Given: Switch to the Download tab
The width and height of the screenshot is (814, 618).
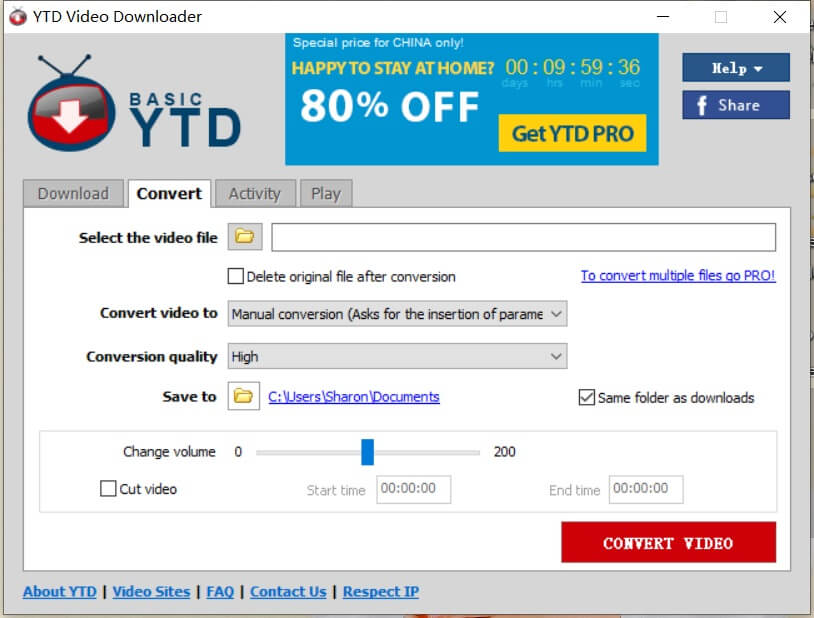Looking at the screenshot, I should pos(73,194).
